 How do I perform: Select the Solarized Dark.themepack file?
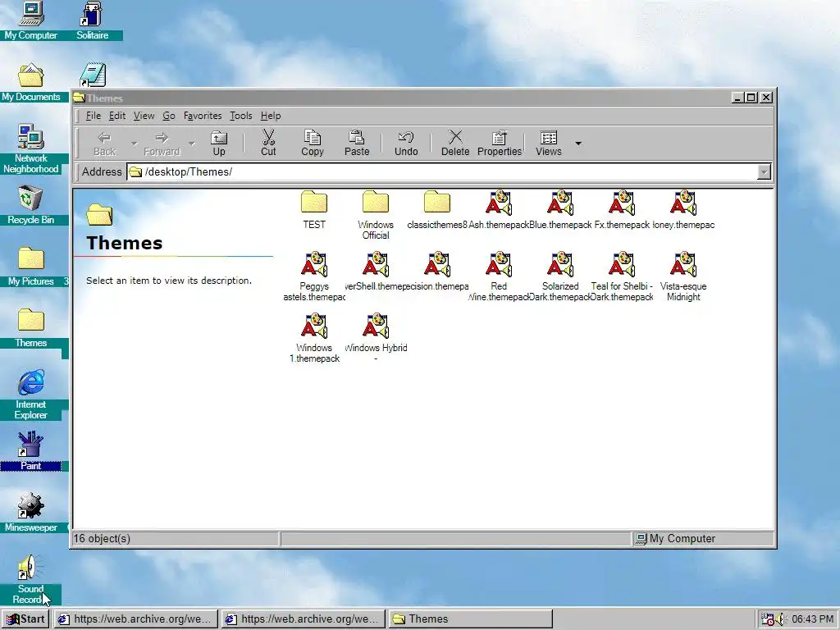[x=560, y=277]
